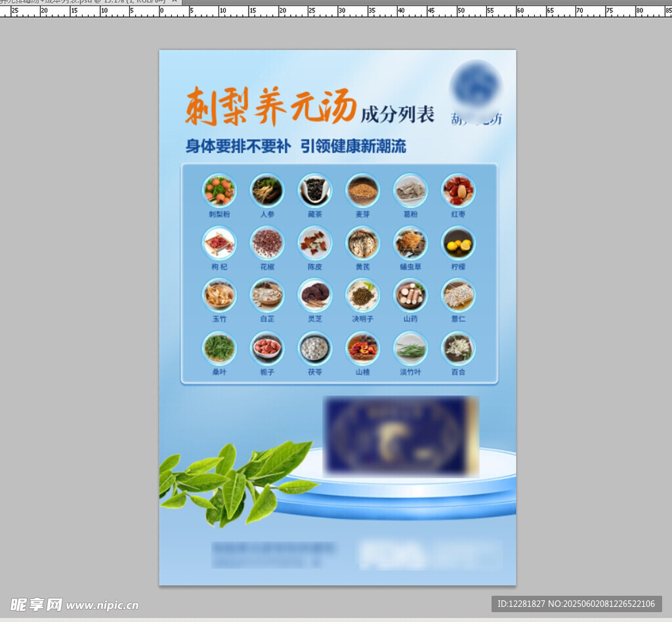672x622 pixels.
Task: Click the 红枣 ingredient icon
Action: [458, 190]
